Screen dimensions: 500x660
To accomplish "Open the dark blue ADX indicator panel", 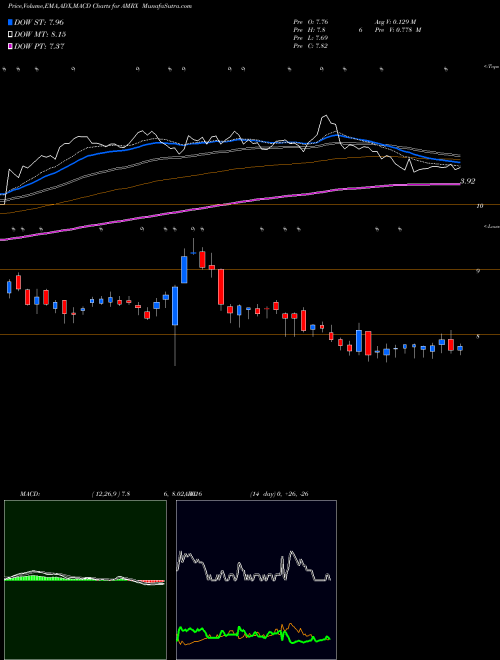I will [x=256, y=580].
